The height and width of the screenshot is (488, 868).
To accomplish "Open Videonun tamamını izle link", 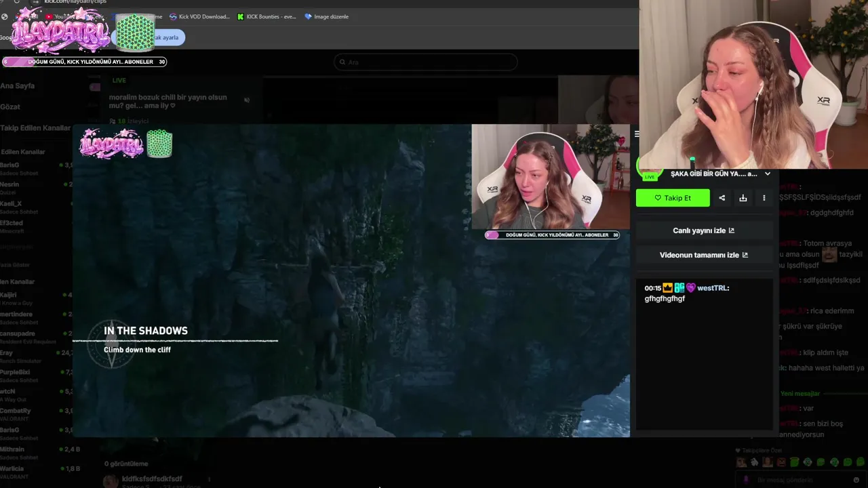I will point(703,255).
